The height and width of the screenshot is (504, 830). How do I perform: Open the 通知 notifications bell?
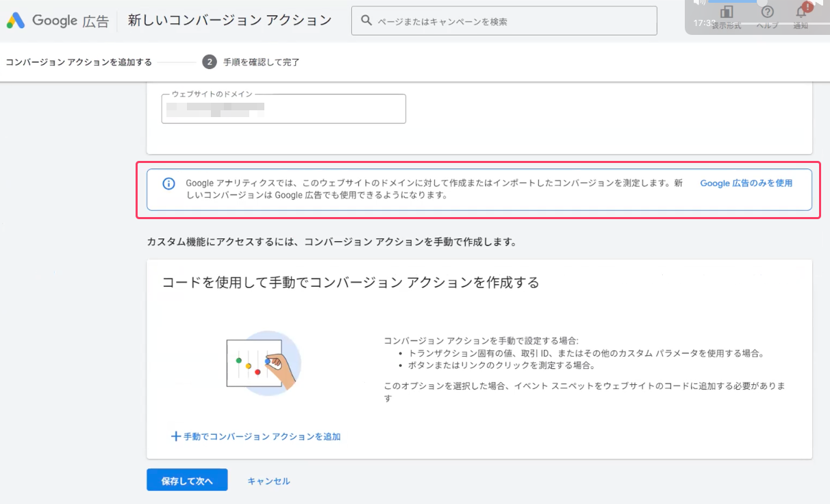click(x=801, y=11)
